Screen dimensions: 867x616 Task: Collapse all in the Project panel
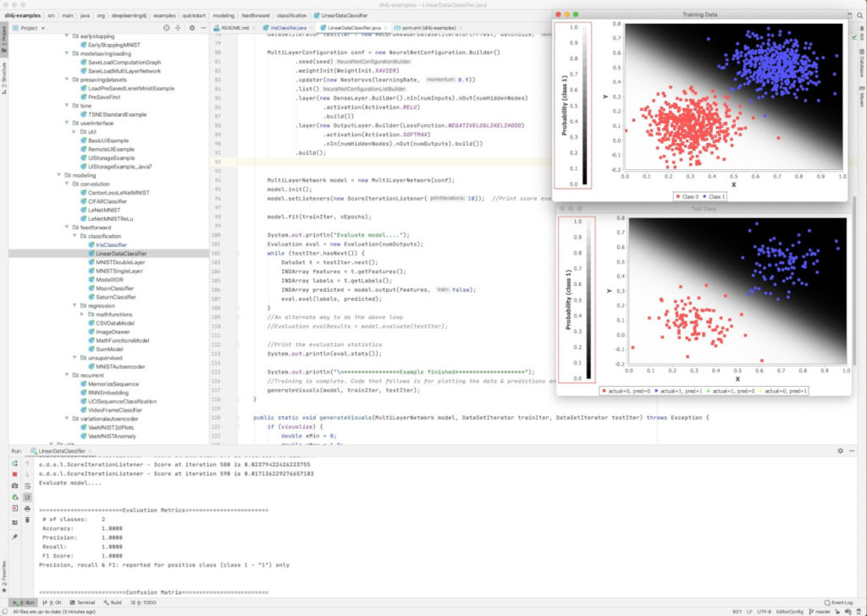178,28
